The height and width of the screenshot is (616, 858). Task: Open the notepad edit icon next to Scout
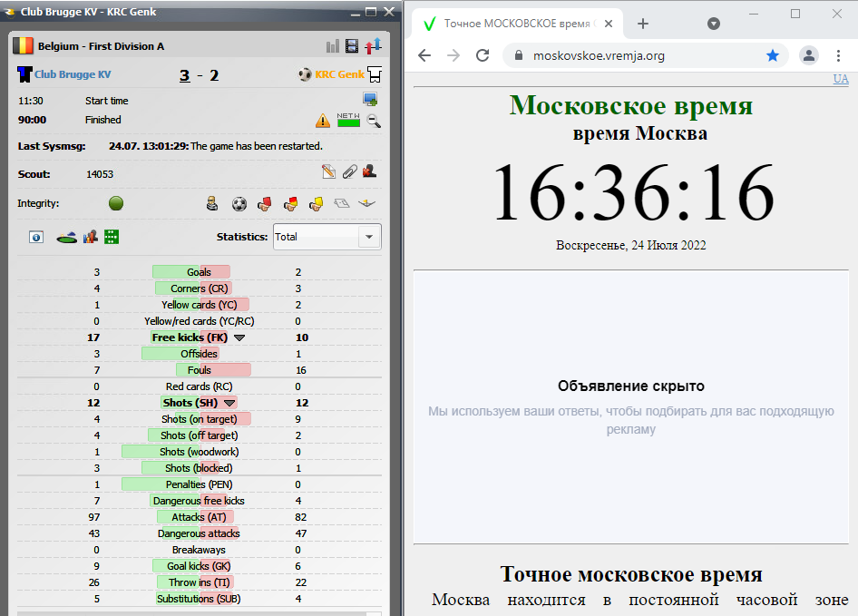point(329,171)
